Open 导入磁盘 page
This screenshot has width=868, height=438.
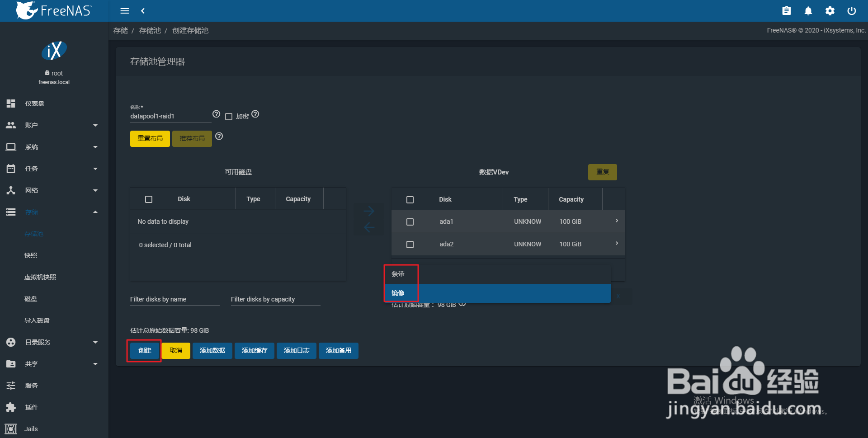point(37,320)
